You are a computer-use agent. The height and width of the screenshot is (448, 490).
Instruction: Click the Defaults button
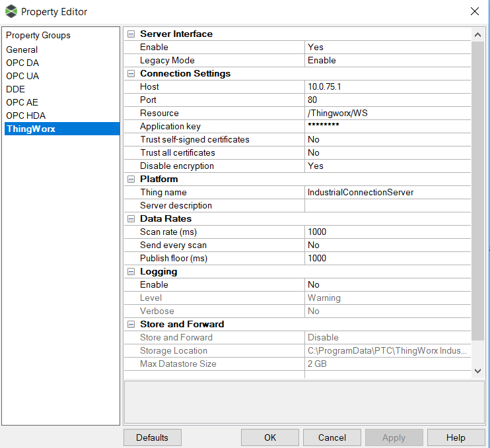pyautogui.click(x=152, y=437)
